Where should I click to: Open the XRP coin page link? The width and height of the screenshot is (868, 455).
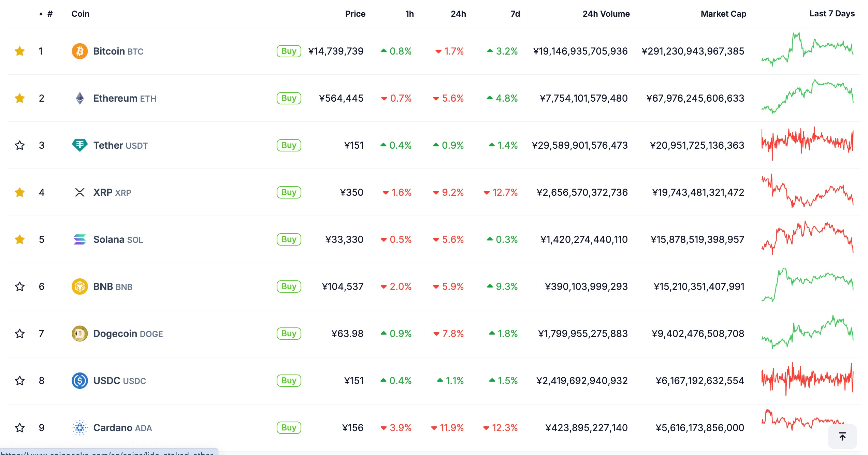click(112, 192)
